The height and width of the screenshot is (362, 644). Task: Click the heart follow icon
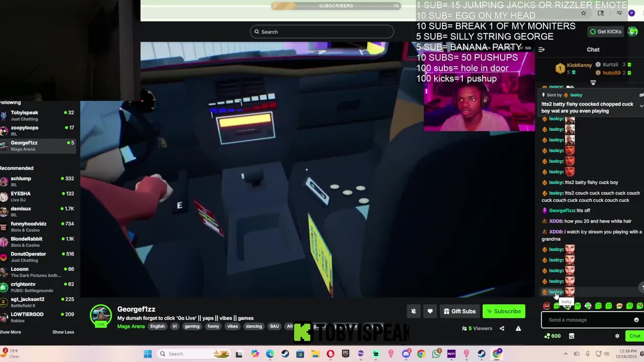[430, 311]
